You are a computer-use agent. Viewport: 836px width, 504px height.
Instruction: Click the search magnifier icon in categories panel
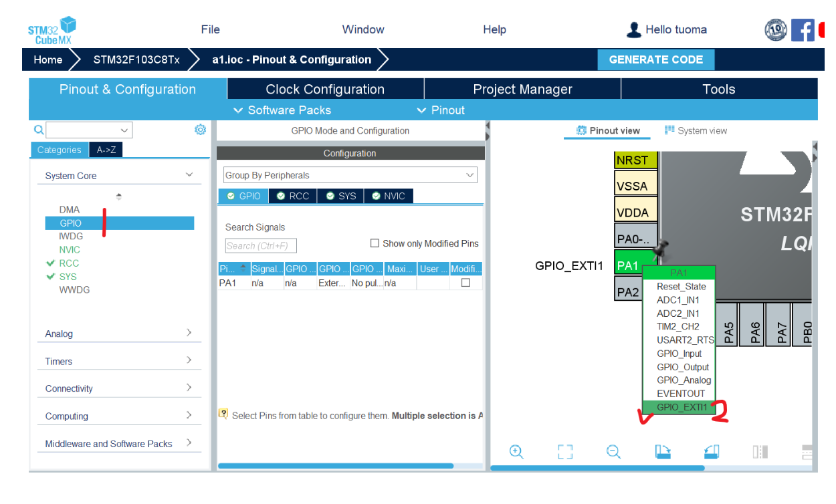coord(39,130)
